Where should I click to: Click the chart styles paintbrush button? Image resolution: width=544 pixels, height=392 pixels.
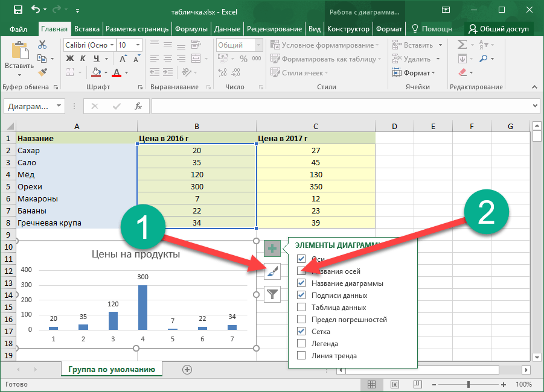[x=272, y=272]
